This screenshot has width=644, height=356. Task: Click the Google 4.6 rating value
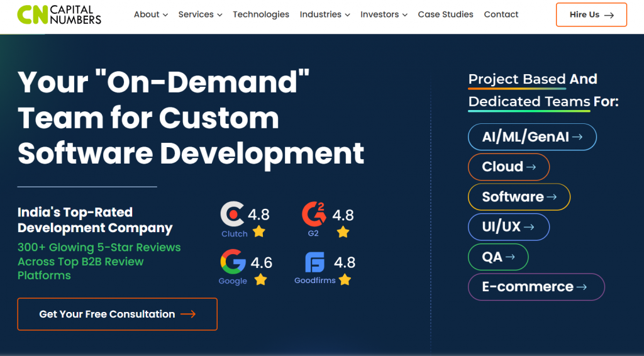point(262,262)
